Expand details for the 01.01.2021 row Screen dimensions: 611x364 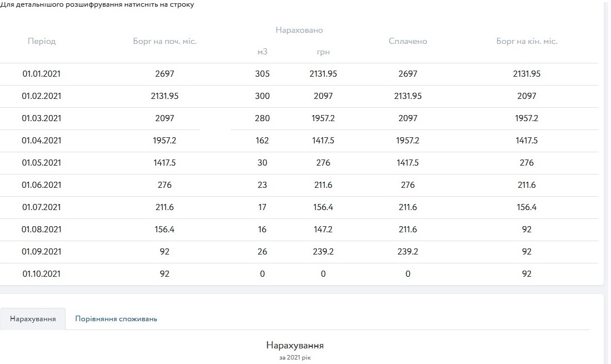(42, 74)
